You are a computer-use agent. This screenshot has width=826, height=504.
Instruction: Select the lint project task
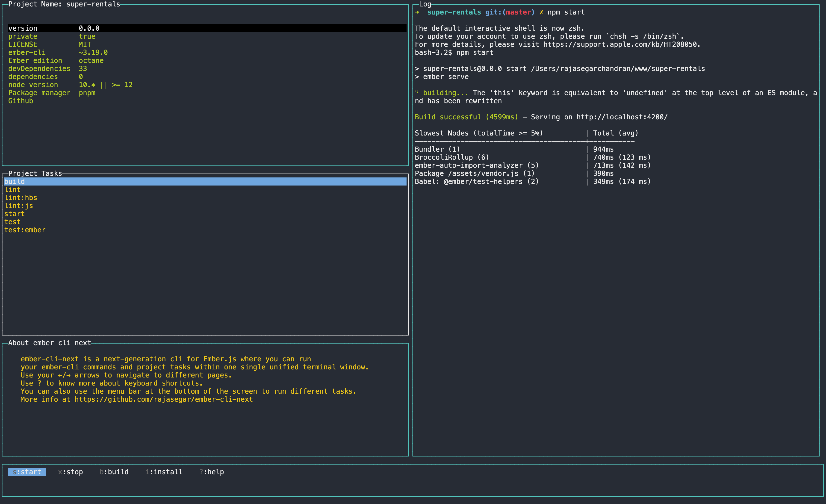tap(12, 190)
